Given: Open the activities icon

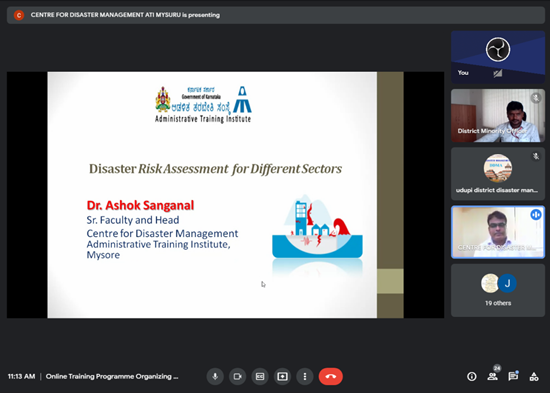Looking at the screenshot, I should click(x=534, y=377).
